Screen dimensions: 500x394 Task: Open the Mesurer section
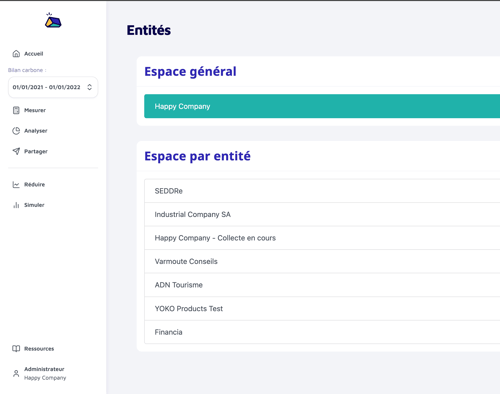click(x=35, y=110)
